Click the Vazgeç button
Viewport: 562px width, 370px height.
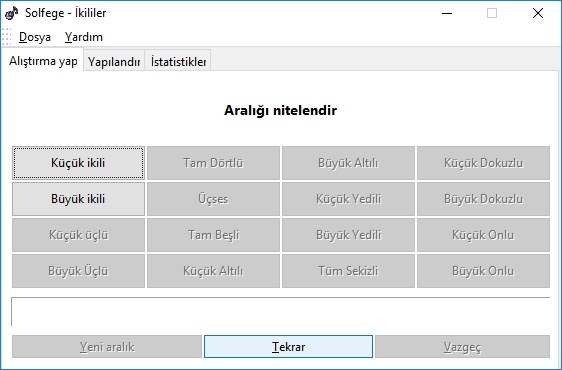tap(462, 347)
